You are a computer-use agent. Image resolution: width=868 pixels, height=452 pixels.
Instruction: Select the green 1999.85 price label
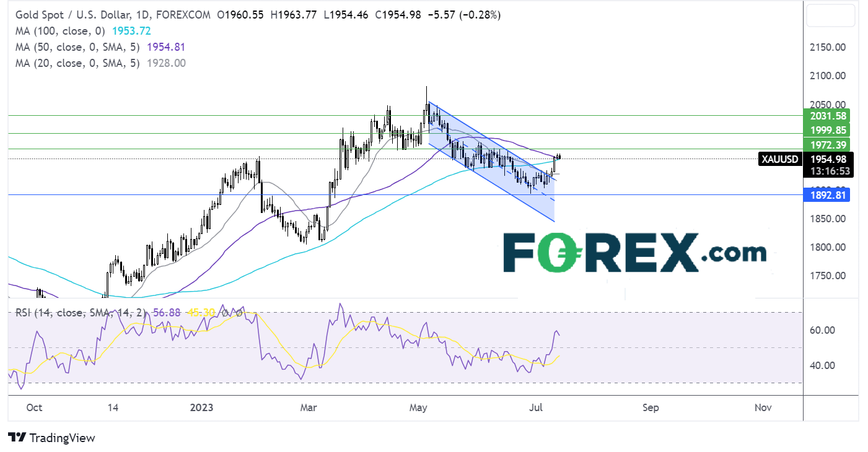point(828,130)
